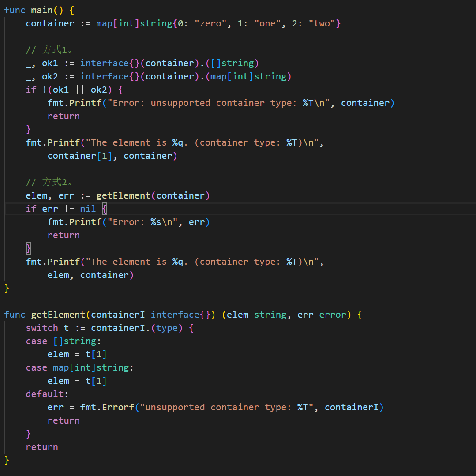Image resolution: width=476 pixels, height=476 pixels.
Task: Place cursor on the 方式2 comment
Action: click(52, 182)
